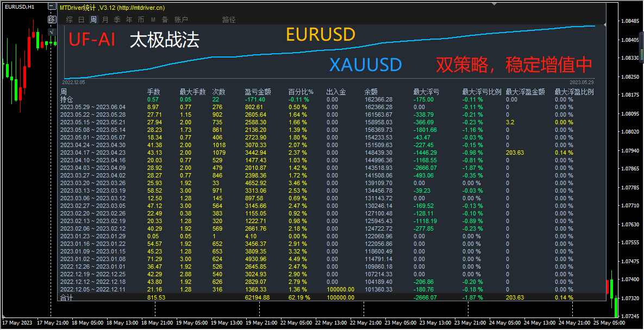This screenshot has height=330, width=644.
Task: Click percentage cell 4.49 %
Action: 297,259
